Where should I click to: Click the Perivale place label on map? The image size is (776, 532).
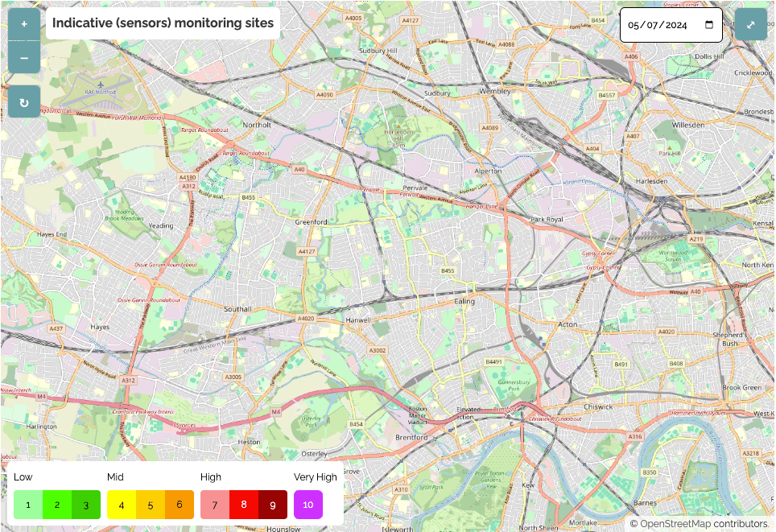(x=415, y=188)
